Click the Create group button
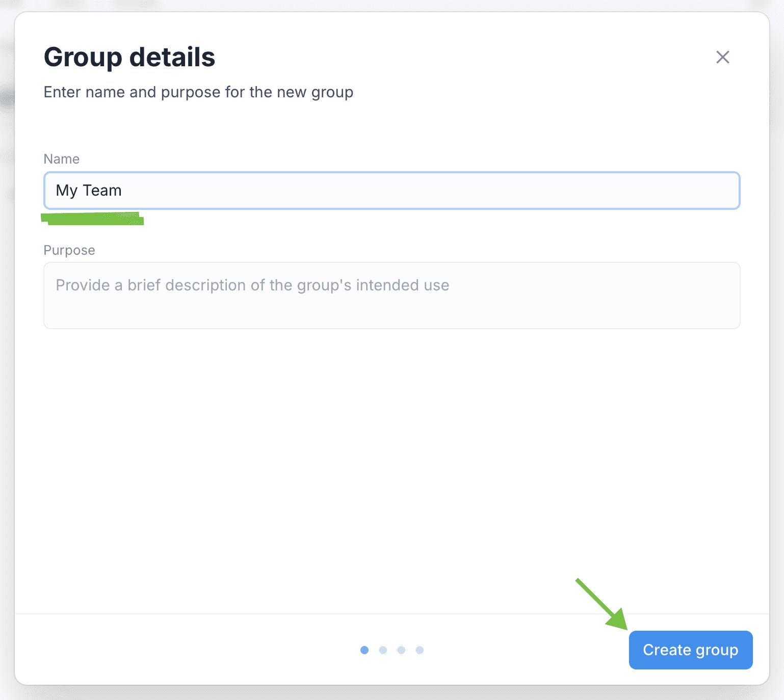The height and width of the screenshot is (700, 784). [690, 650]
